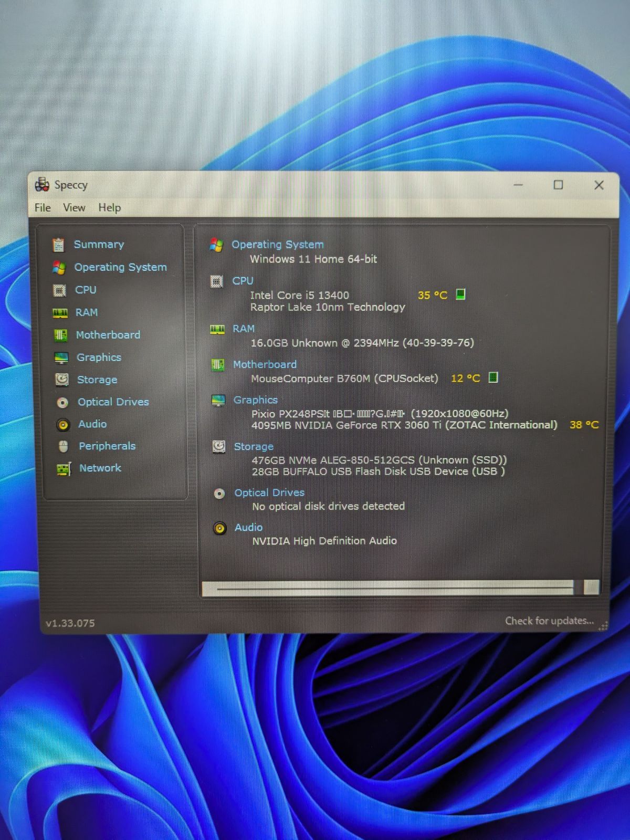Click the Peripherals mouse icon in sidebar
The height and width of the screenshot is (840, 630).
point(64,447)
